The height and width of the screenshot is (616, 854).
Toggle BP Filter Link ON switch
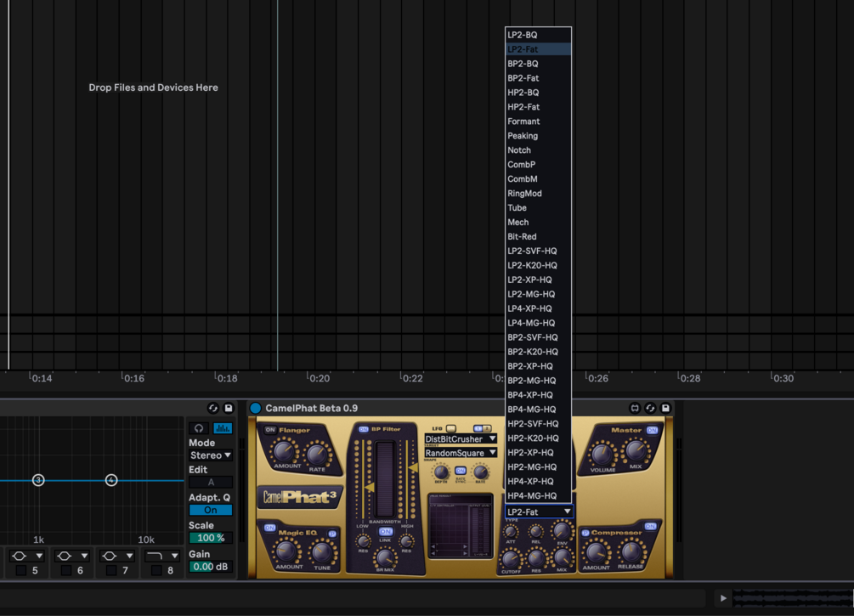click(386, 532)
